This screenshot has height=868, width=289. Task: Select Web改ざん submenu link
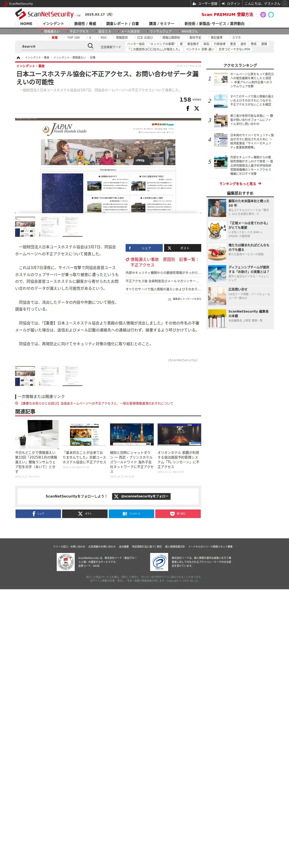tap(190, 31)
